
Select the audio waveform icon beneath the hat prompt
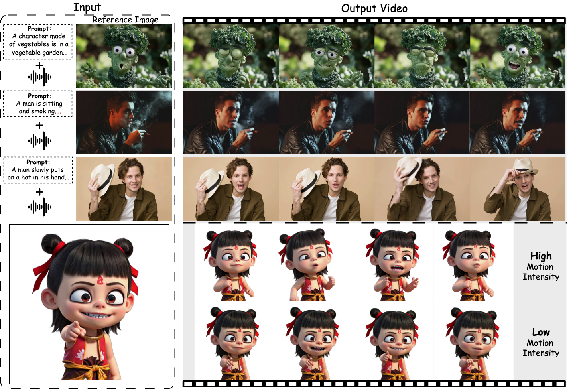tap(39, 207)
